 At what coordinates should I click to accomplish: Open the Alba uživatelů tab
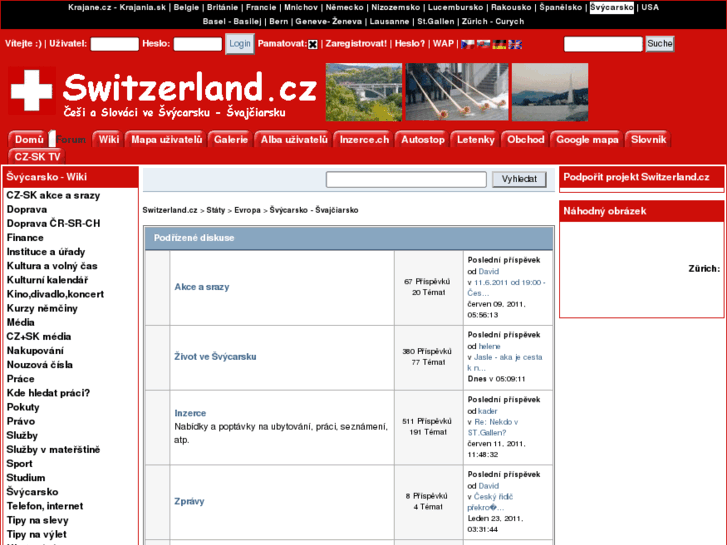click(293, 140)
